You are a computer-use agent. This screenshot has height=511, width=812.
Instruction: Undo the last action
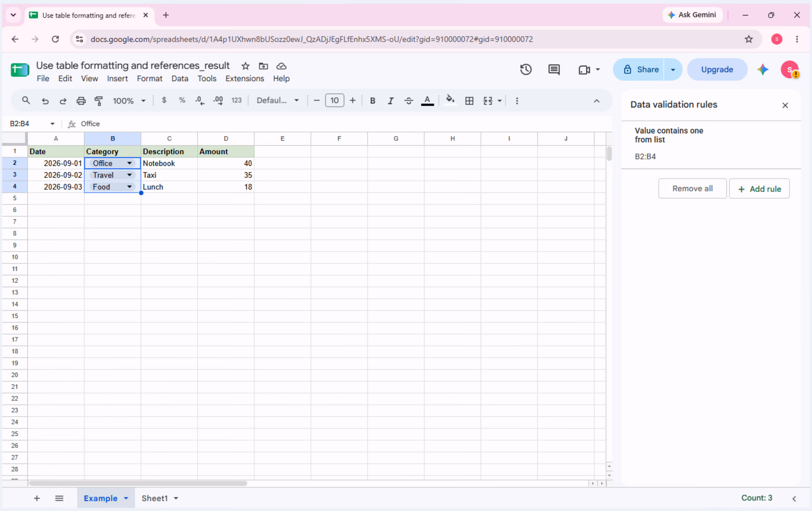(x=45, y=101)
